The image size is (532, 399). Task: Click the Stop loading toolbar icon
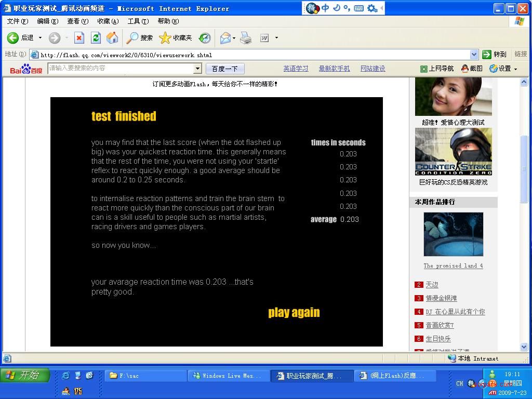[x=79, y=37]
